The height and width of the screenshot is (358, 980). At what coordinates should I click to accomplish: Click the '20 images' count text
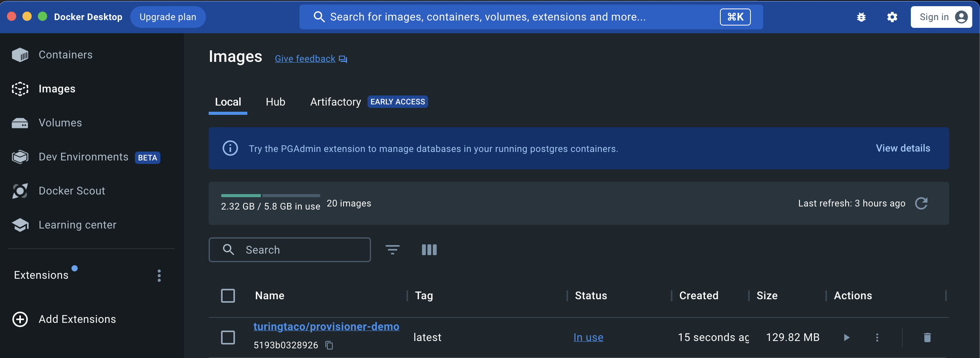click(x=349, y=203)
